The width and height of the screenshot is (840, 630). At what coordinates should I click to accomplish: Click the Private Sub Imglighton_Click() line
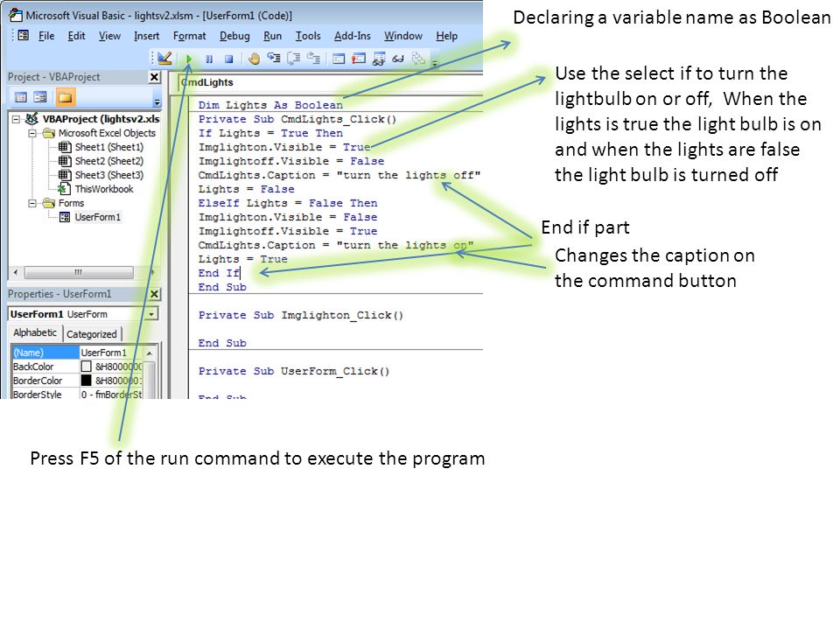[300, 315]
